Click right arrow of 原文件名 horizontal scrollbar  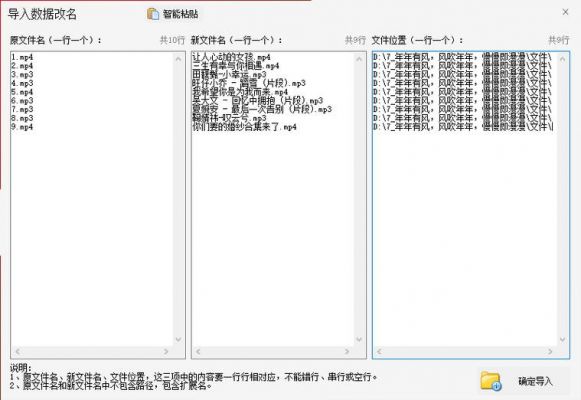pos(166,351)
